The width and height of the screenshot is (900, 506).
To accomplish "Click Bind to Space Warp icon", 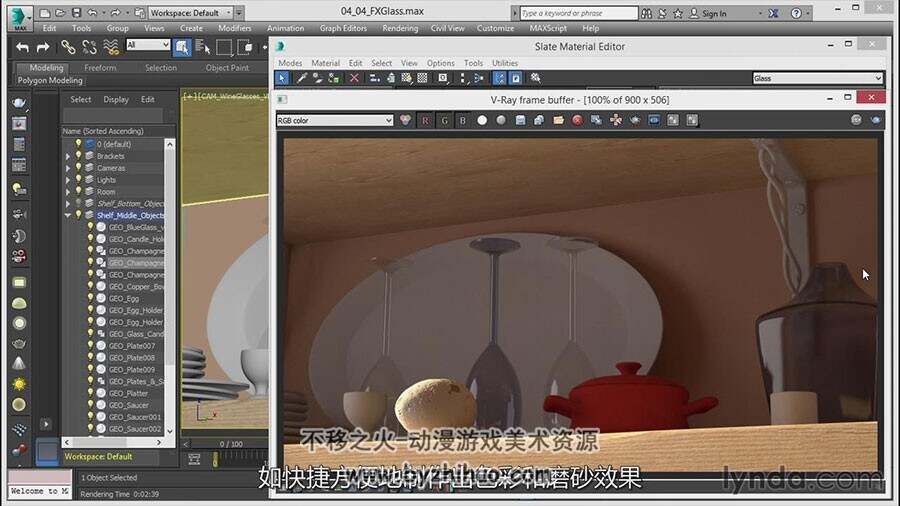I will [x=111, y=46].
